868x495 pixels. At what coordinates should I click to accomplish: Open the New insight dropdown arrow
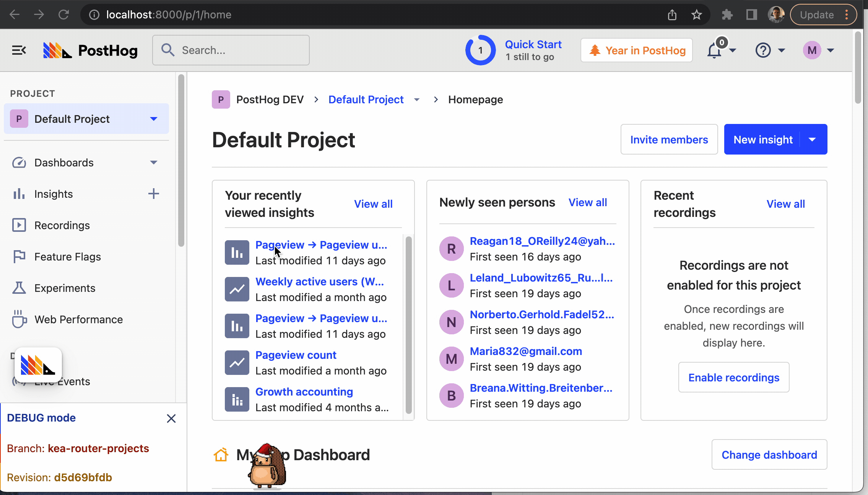(x=813, y=140)
